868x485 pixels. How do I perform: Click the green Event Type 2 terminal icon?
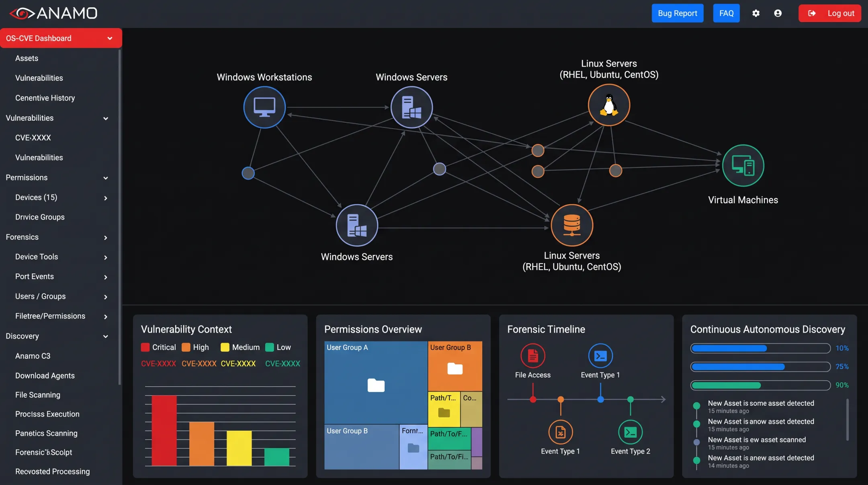(631, 432)
